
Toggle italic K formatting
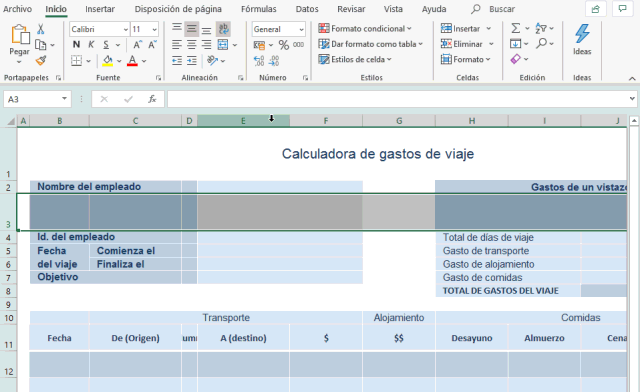click(x=91, y=45)
